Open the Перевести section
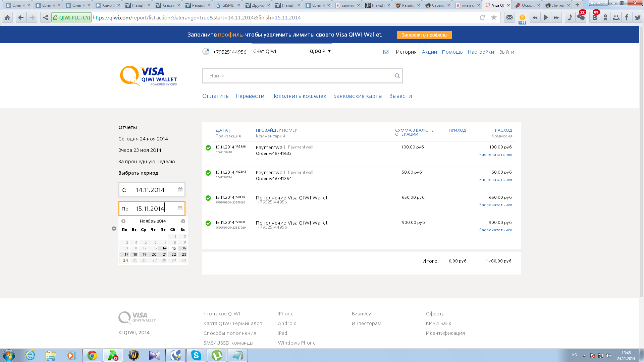 [x=250, y=96]
